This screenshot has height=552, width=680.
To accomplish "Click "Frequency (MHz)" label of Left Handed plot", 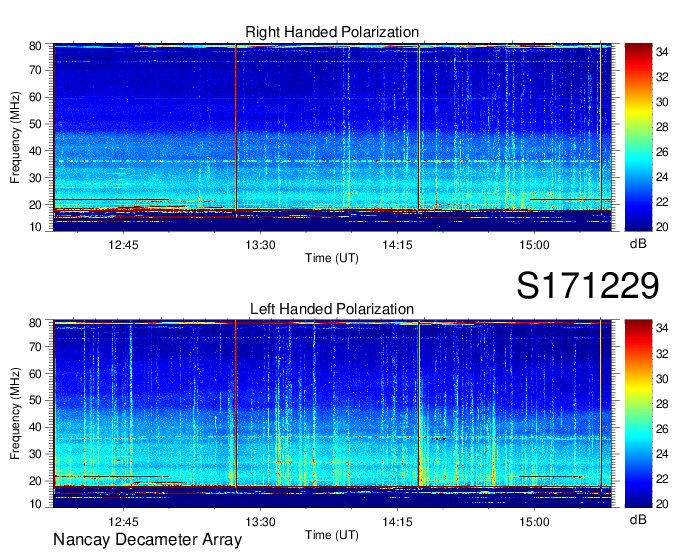I will pos(15,414).
